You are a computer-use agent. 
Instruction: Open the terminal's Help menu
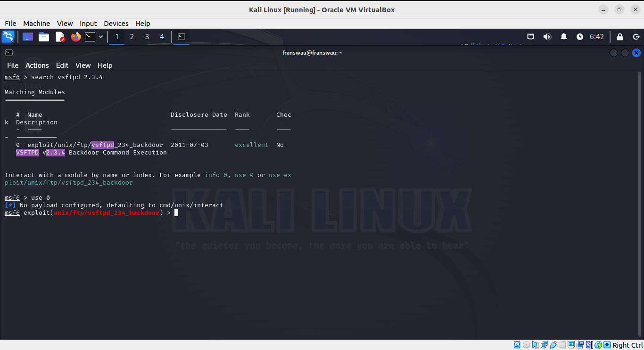pos(105,65)
